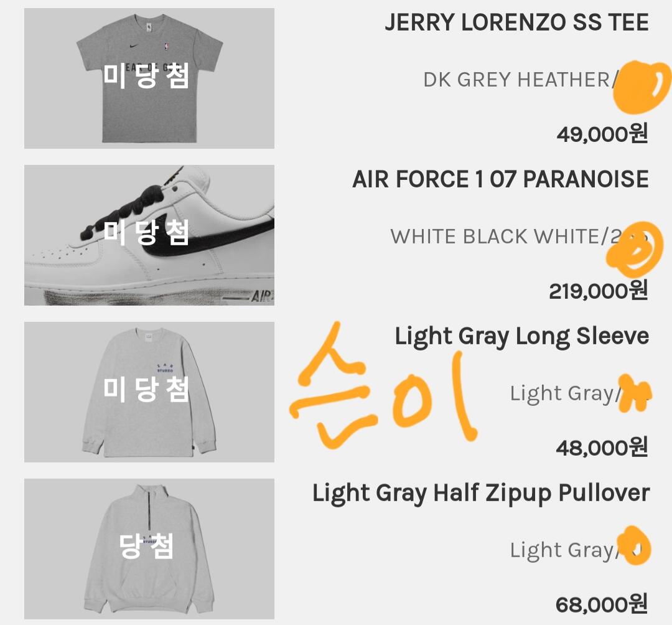Click the 미당첨 label on the sneaker
Screen dimensions: 672x625
click(x=146, y=232)
